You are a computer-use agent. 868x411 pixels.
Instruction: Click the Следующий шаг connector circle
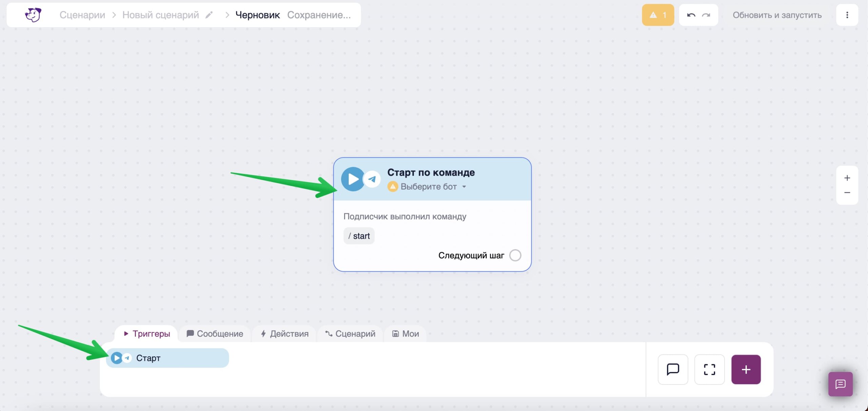pyautogui.click(x=515, y=255)
